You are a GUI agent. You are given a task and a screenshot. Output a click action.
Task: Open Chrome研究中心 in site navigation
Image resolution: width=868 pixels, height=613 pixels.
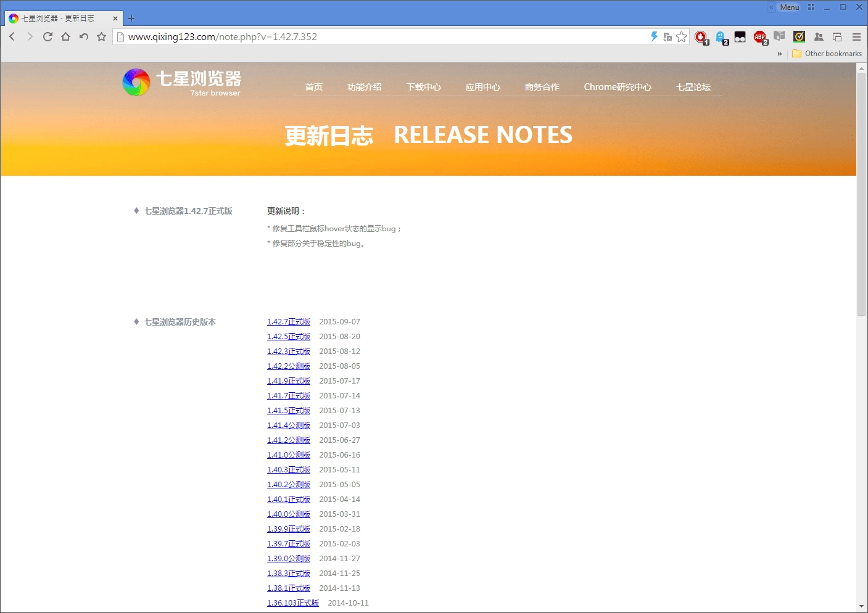tap(618, 87)
